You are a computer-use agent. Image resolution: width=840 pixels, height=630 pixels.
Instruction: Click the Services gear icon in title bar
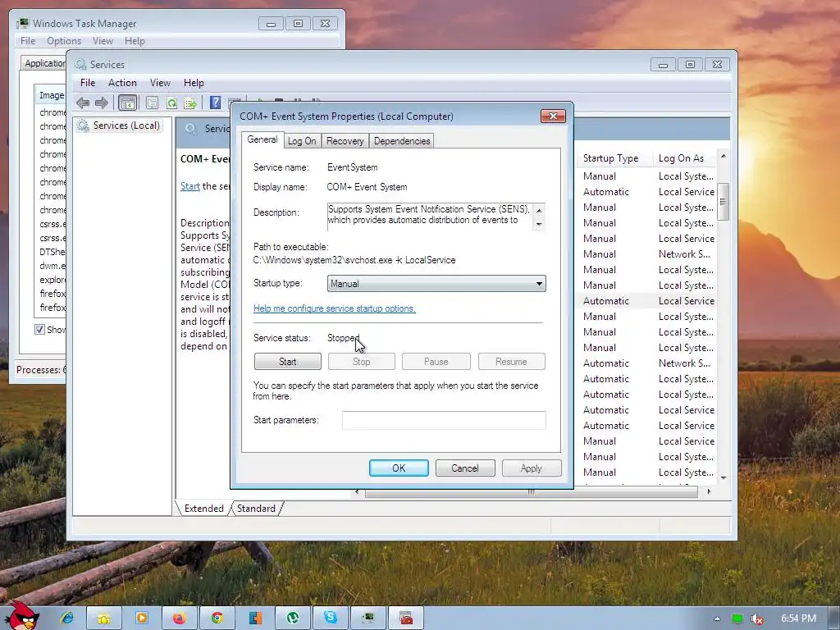(x=81, y=64)
